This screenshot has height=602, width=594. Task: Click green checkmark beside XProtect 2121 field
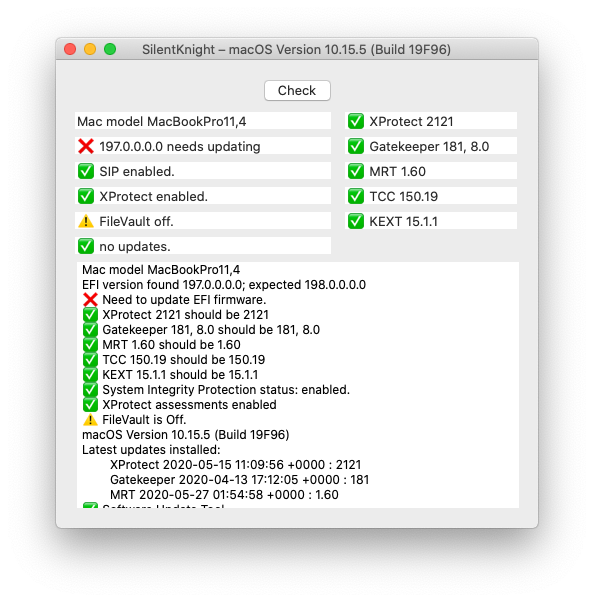[356, 121]
